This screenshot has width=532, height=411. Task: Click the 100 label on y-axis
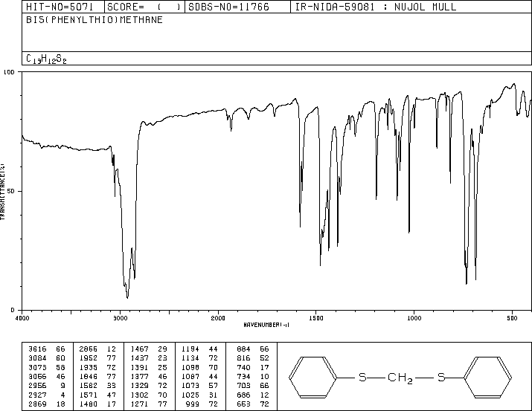pyautogui.click(x=9, y=72)
